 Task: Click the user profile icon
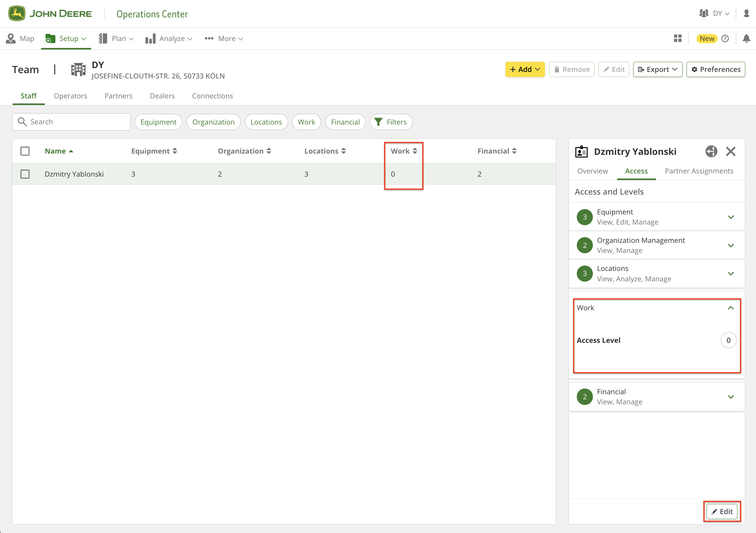(x=746, y=14)
